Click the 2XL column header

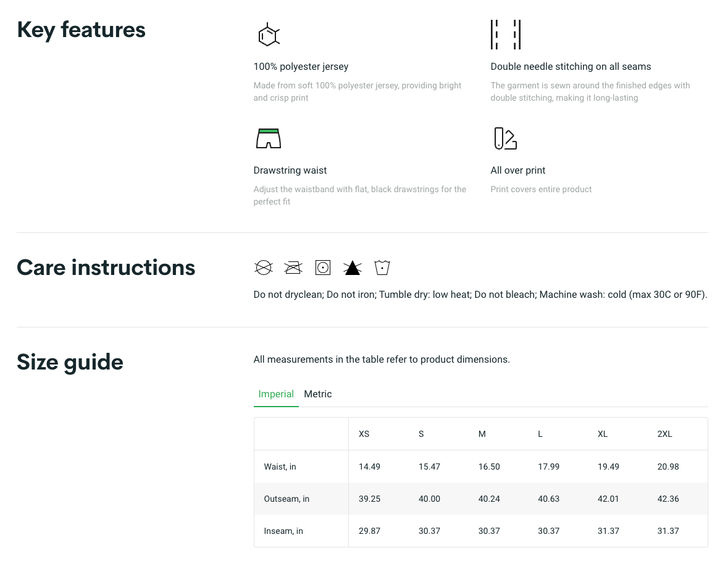665,434
